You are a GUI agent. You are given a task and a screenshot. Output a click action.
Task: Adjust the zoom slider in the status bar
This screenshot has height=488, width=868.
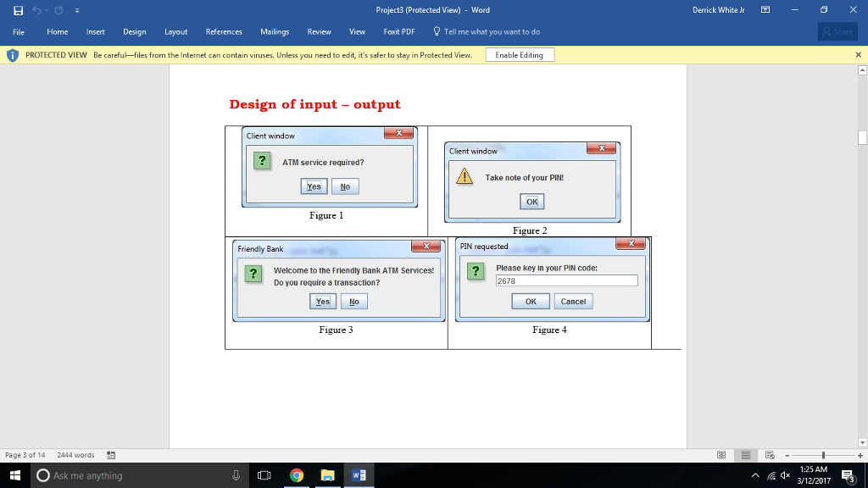tap(826, 454)
